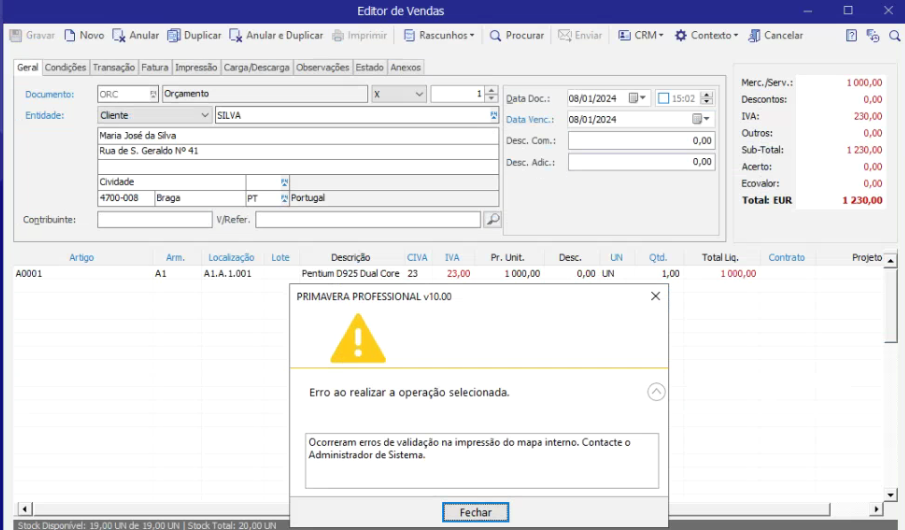Click the Contribuinte input field
Screen dimensions: 905x530
coord(154,219)
